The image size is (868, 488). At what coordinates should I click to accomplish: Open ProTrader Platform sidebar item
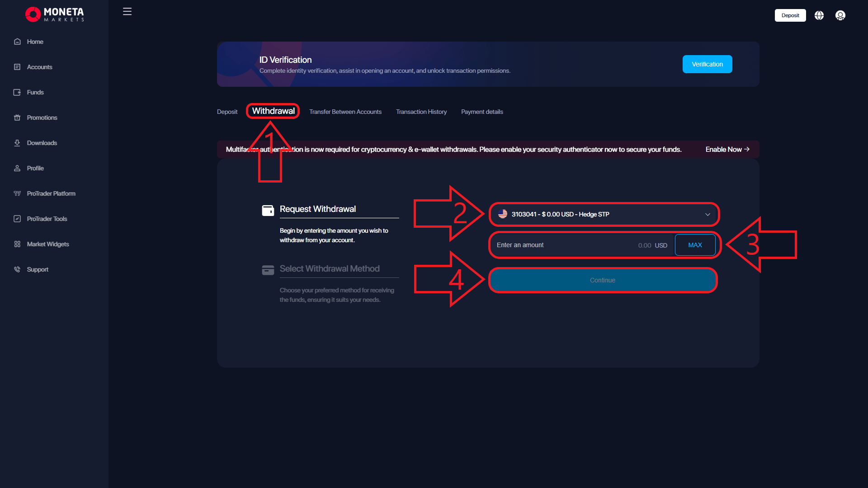click(x=51, y=193)
